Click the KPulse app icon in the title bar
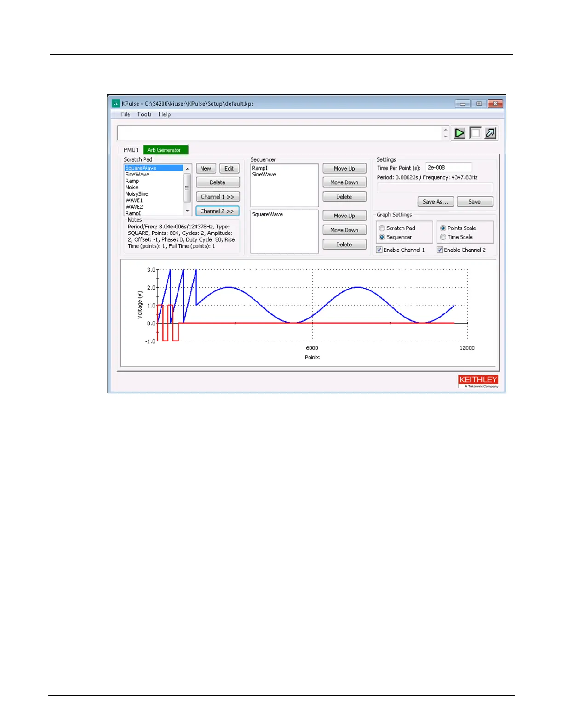Image resolution: width=563 pixels, height=728 pixels. point(116,103)
